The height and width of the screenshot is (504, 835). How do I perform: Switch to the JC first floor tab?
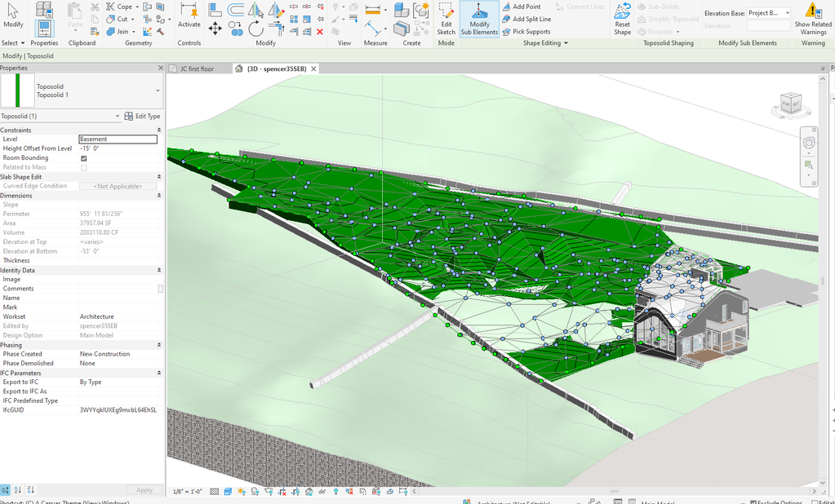[x=197, y=69]
